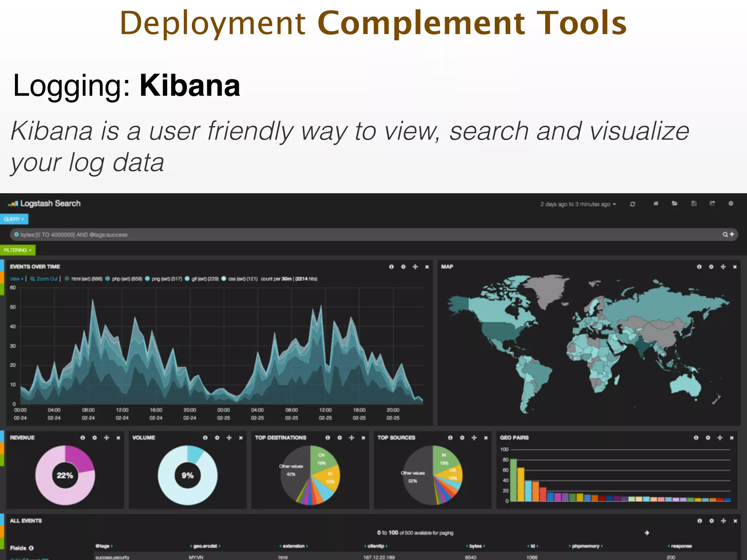Expand the FILTERING section tab
This screenshot has width=747, height=560.
pyautogui.click(x=18, y=250)
